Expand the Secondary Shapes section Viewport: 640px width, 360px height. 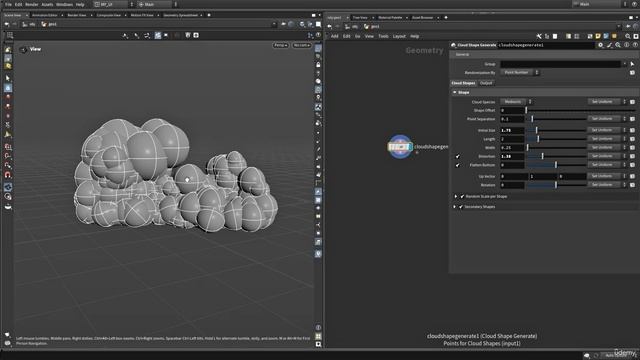coord(455,207)
